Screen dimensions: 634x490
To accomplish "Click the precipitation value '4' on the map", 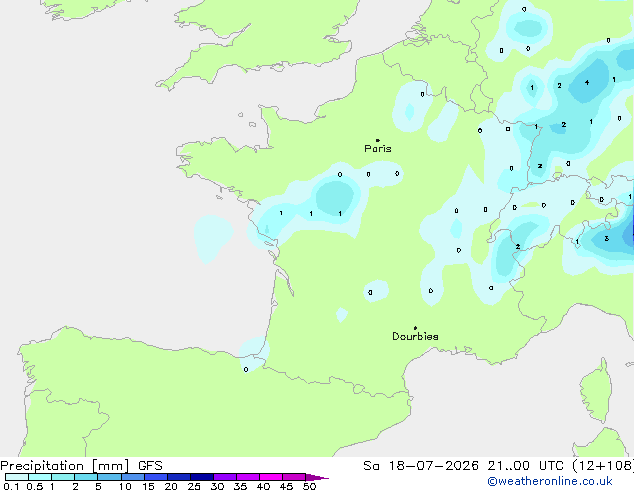I will 587,82.
